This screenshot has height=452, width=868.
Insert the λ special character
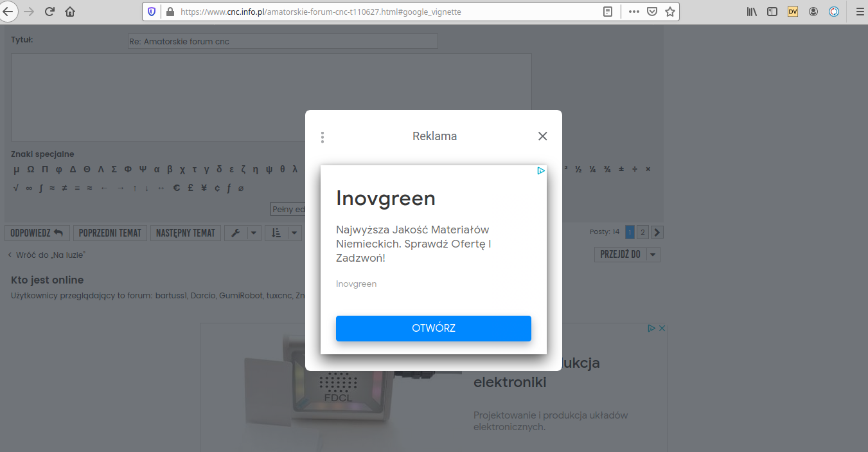tap(295, 170)
